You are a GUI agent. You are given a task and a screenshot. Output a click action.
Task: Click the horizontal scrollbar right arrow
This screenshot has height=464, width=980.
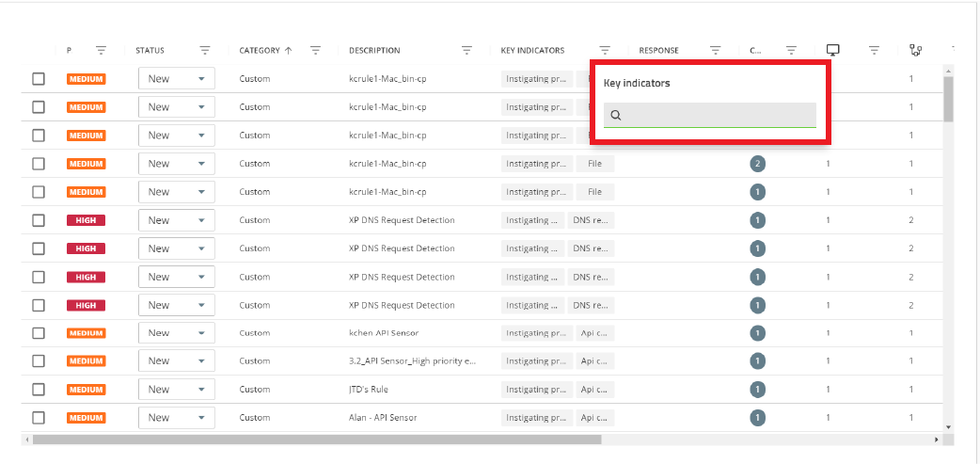(936, 440)
